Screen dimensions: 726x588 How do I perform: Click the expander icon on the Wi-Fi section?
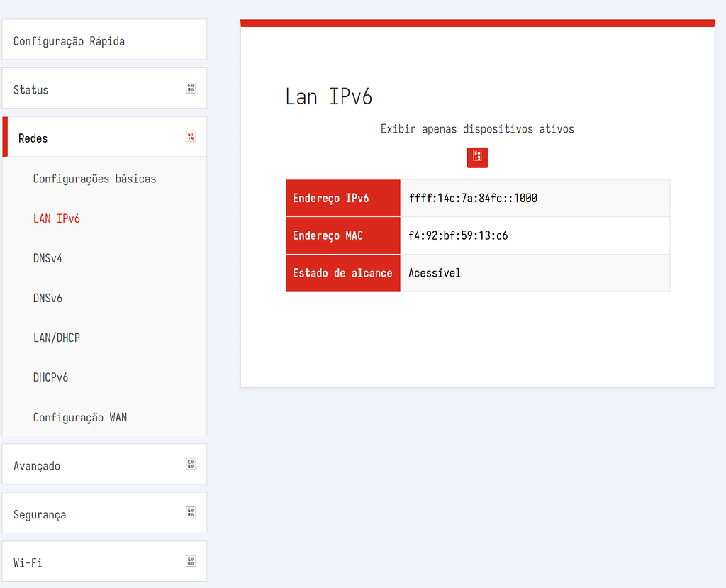point(190,560)
